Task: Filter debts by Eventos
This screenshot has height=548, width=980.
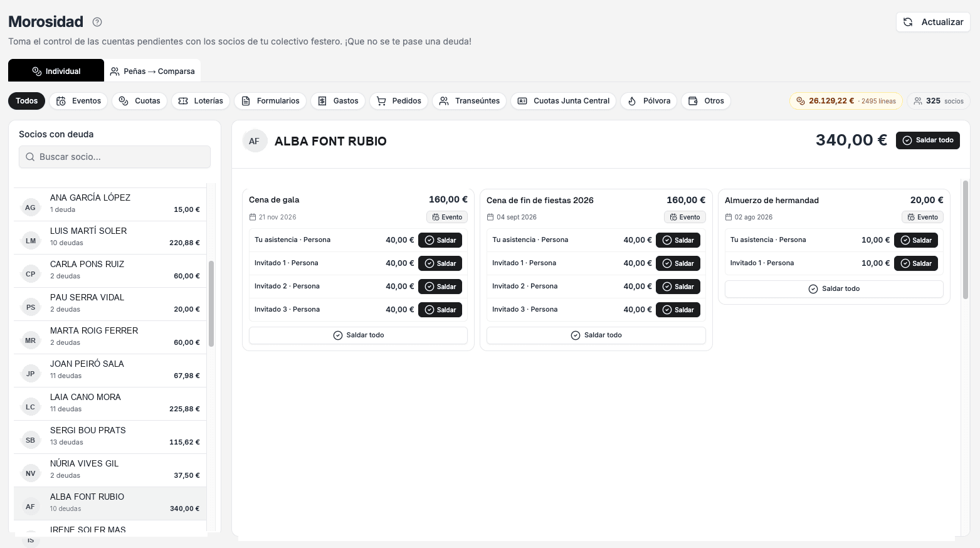Action: [78, 101]
